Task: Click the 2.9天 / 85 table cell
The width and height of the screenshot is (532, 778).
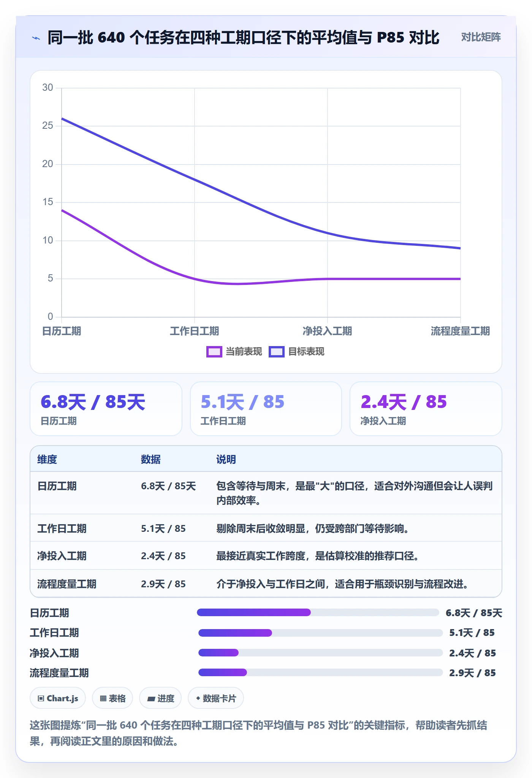Action: [x=163, y=584]
